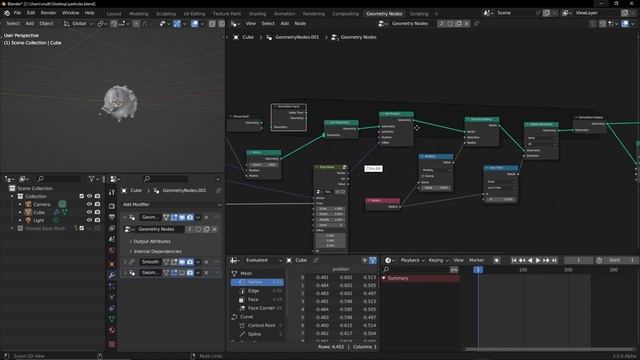Open the Material properties tab icon
This screenshot has height=360, width=640.
(112, 331)
